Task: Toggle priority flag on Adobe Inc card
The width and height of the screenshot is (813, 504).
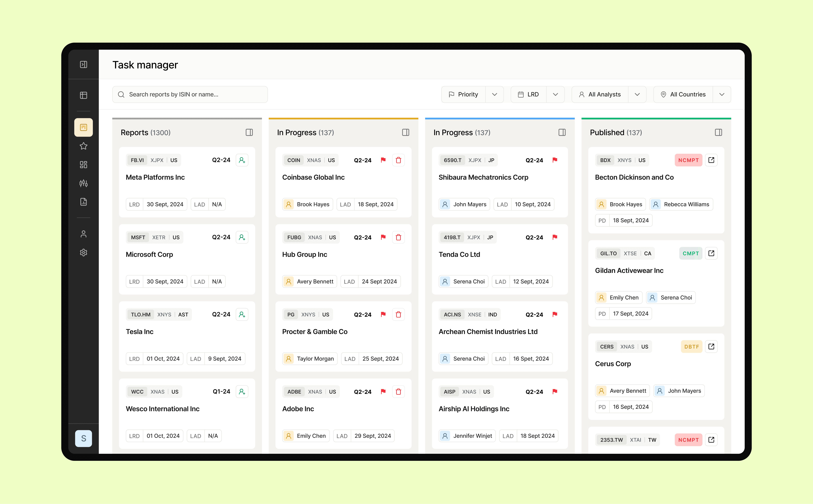Action: click(383, 392)
